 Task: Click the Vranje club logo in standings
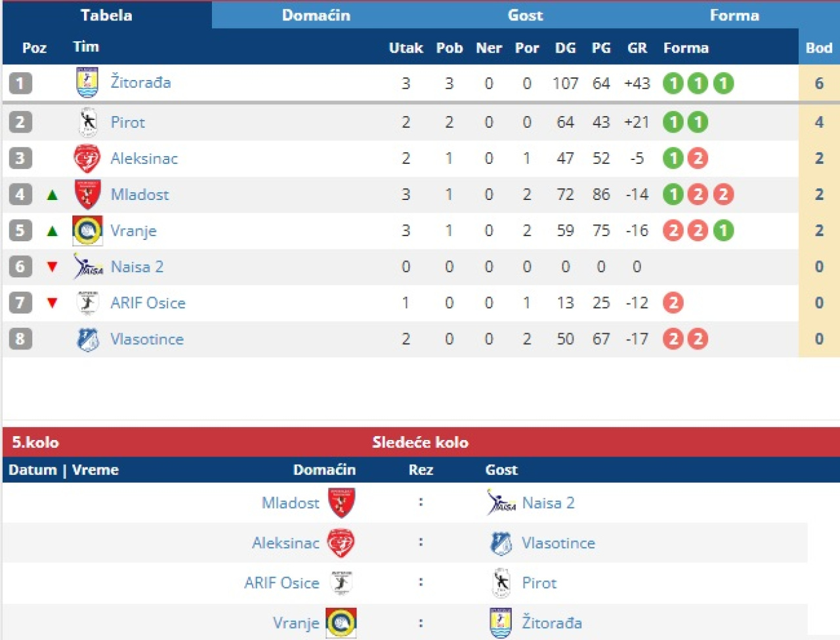coord(87,231)
